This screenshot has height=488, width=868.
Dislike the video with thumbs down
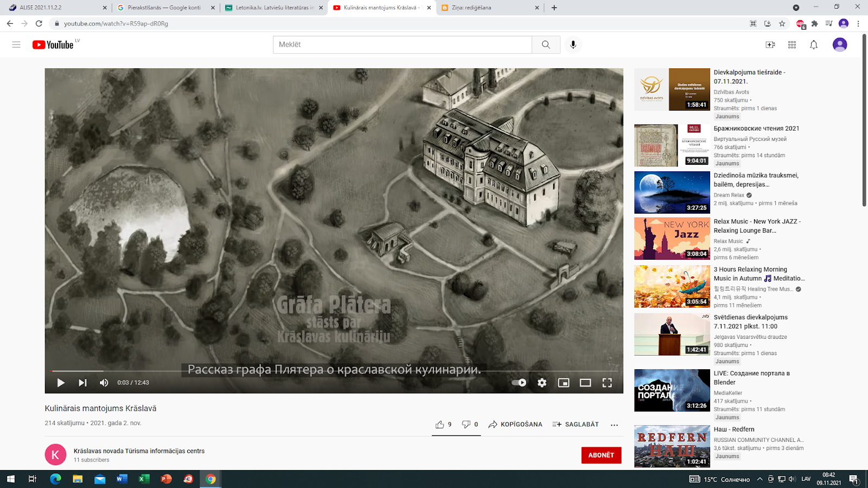pyautogui.click(x=470, y=425)
